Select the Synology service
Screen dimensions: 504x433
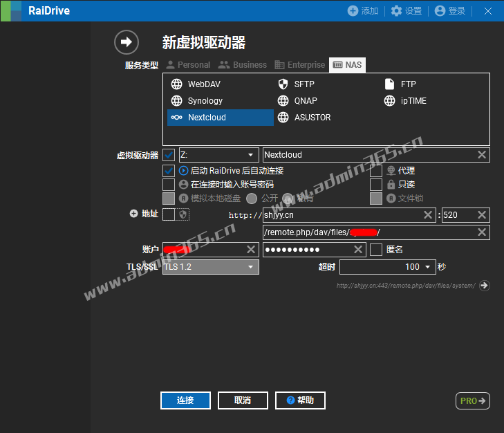[x=221, y=101]
